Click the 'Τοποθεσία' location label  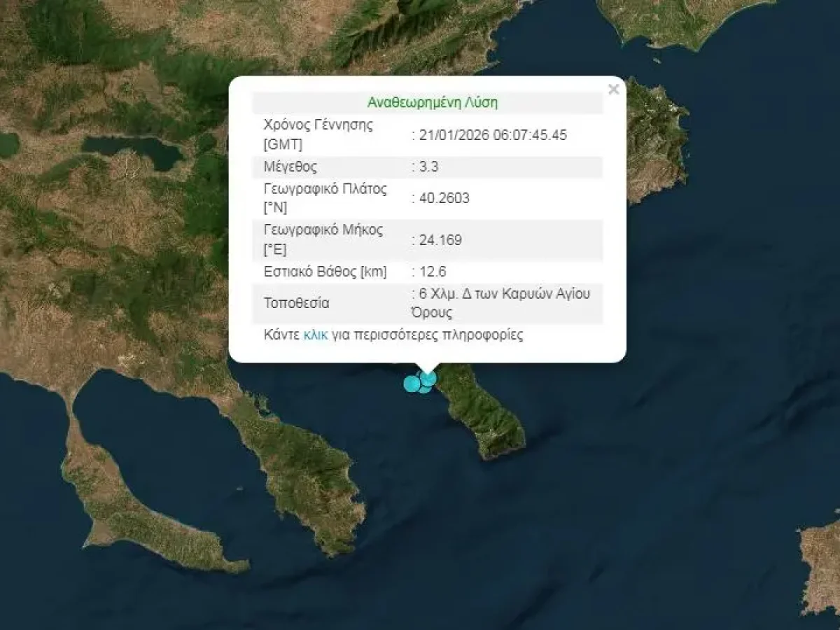(296, 303)
